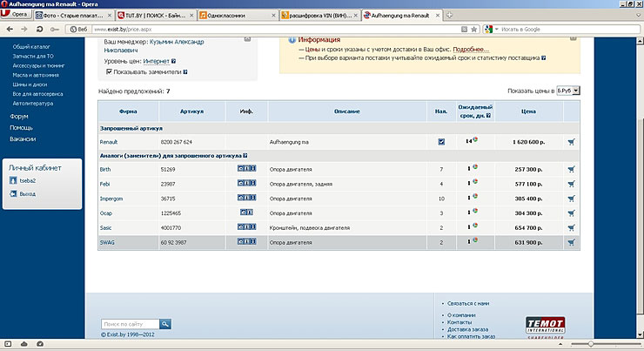The image size is (644, 351).
Task: Click the site search magnifier button
Action: 165,324
